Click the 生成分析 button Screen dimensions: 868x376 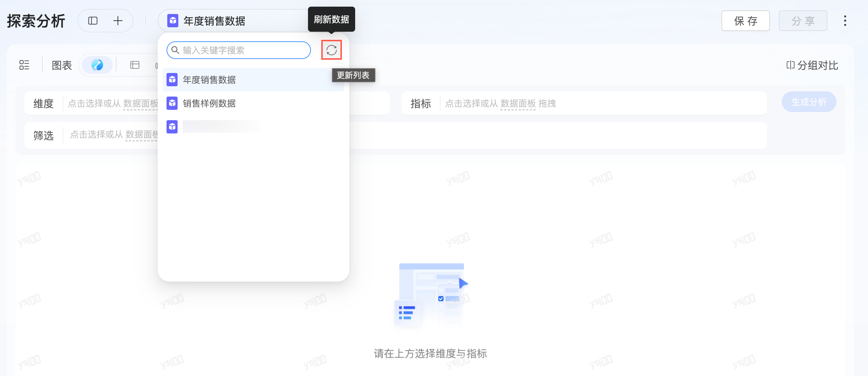click(809, 102)
